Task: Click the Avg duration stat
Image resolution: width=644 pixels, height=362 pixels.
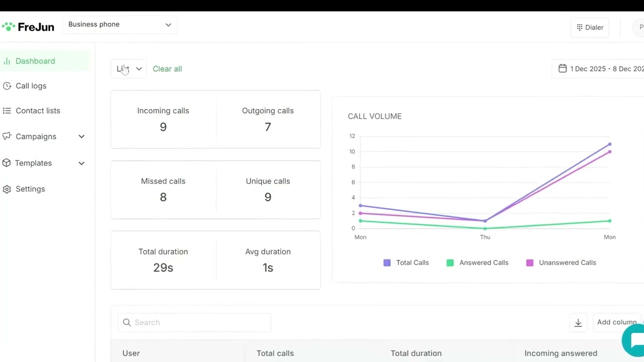Action: [x=268, y=260]
